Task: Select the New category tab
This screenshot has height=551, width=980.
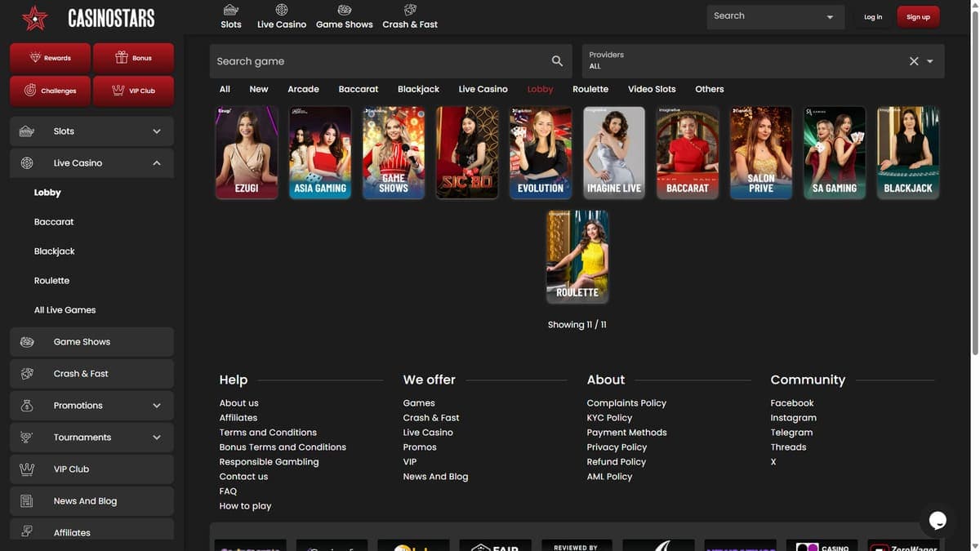Action: click(259, 89)
